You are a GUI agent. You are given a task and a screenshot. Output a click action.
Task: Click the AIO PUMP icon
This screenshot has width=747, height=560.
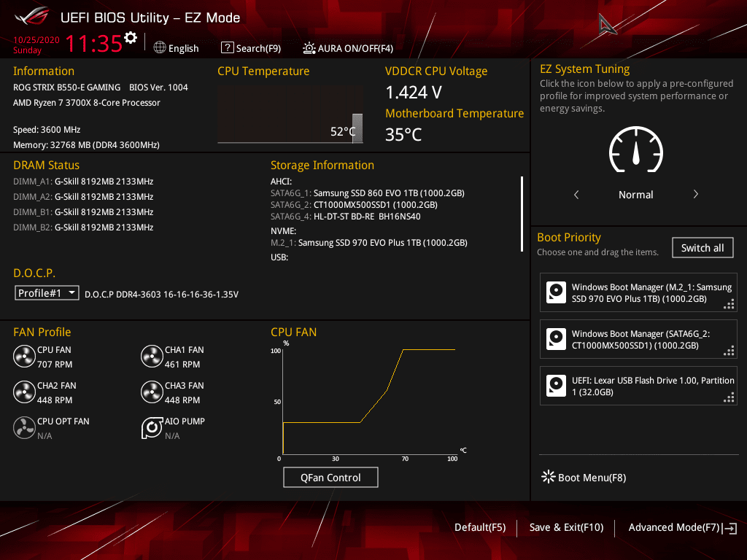coord(152,427)
